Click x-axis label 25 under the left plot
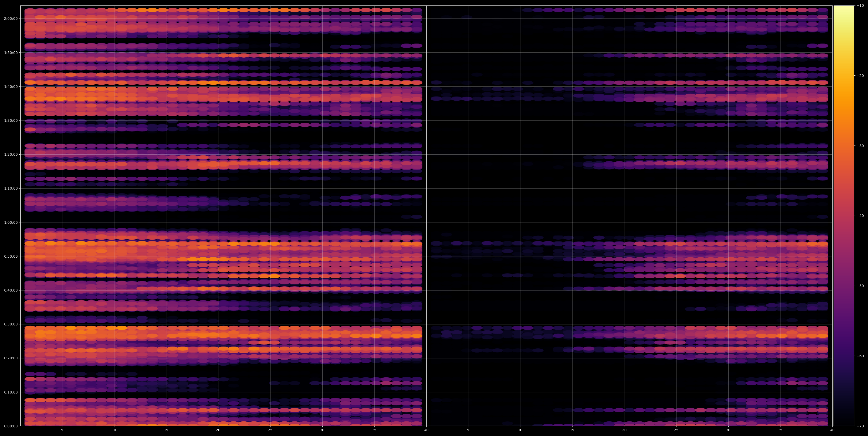 [270, 430]
